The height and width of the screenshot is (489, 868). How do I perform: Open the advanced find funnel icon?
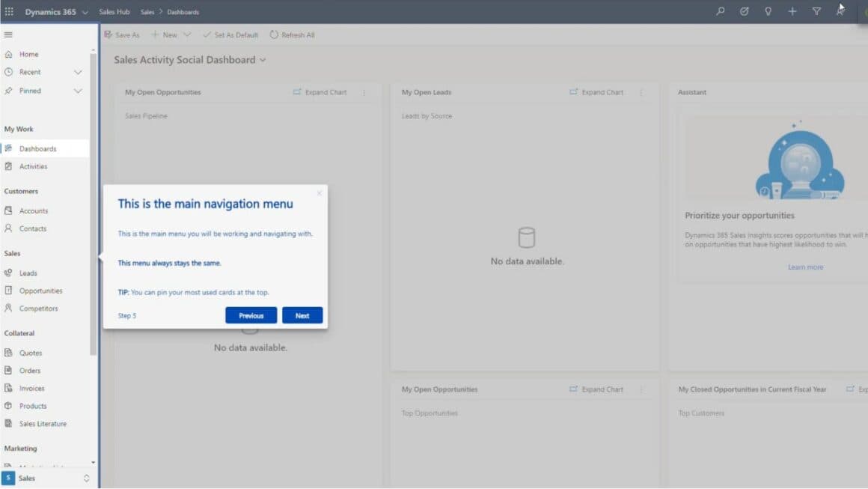tap(816, 11)
